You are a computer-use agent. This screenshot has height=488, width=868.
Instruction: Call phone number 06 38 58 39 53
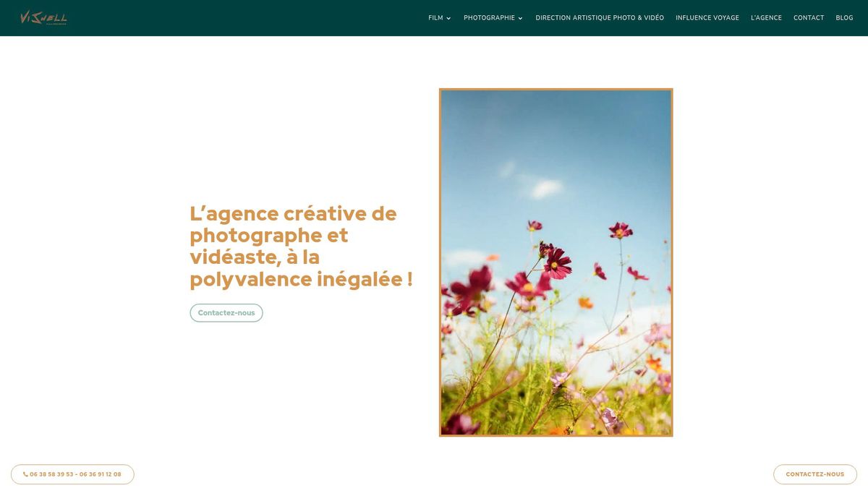(51, 473)
